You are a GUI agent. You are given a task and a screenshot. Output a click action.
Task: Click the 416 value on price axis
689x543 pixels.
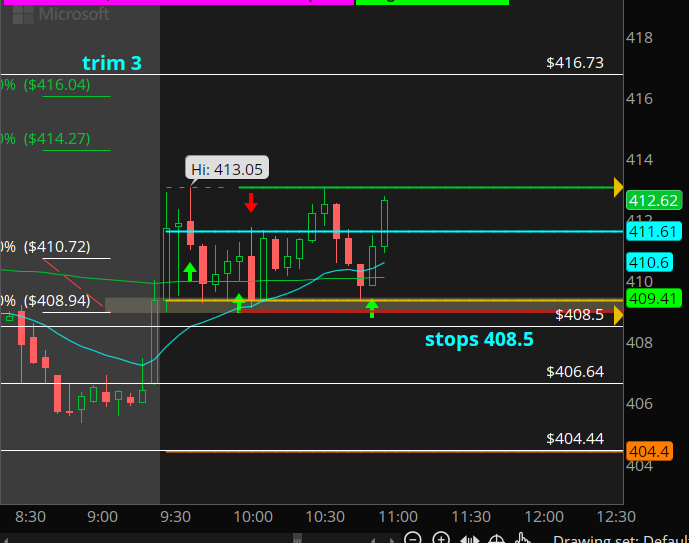tap(639, 98)
